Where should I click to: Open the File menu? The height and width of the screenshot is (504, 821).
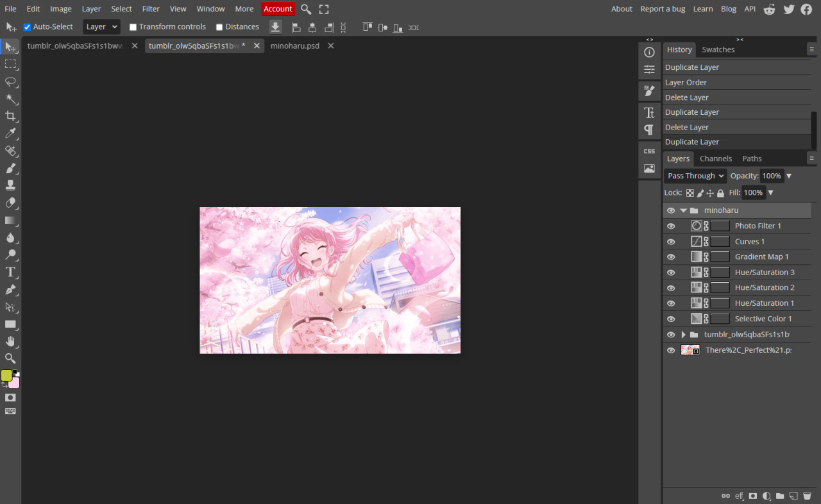pos(11,9)
